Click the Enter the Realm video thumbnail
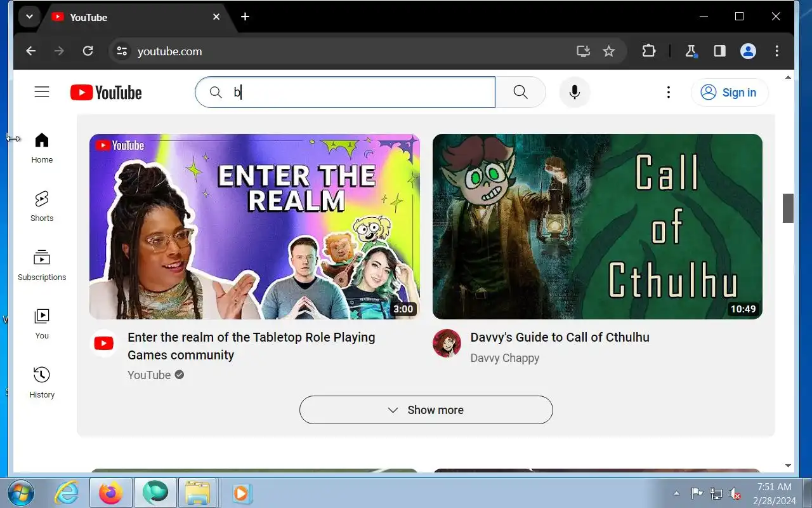 click(254, 227)
